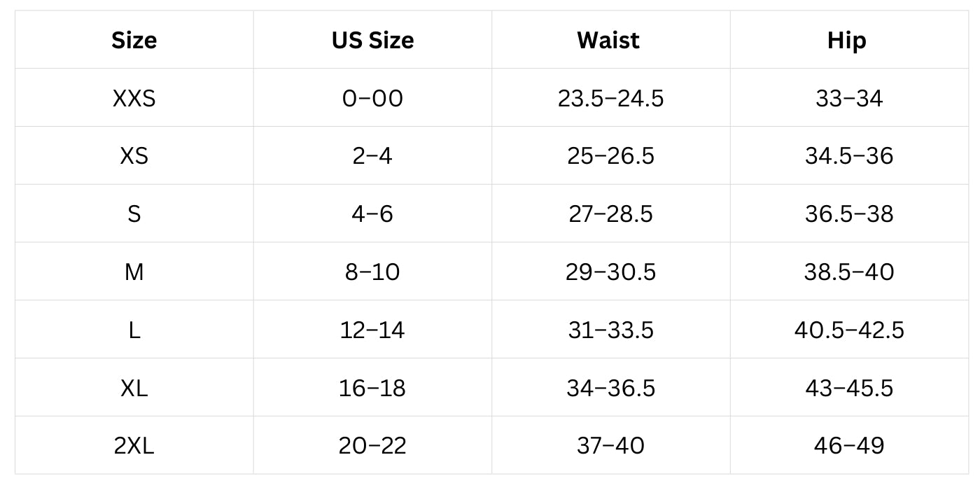Select waist value 27–28.5

coord(611,213)
